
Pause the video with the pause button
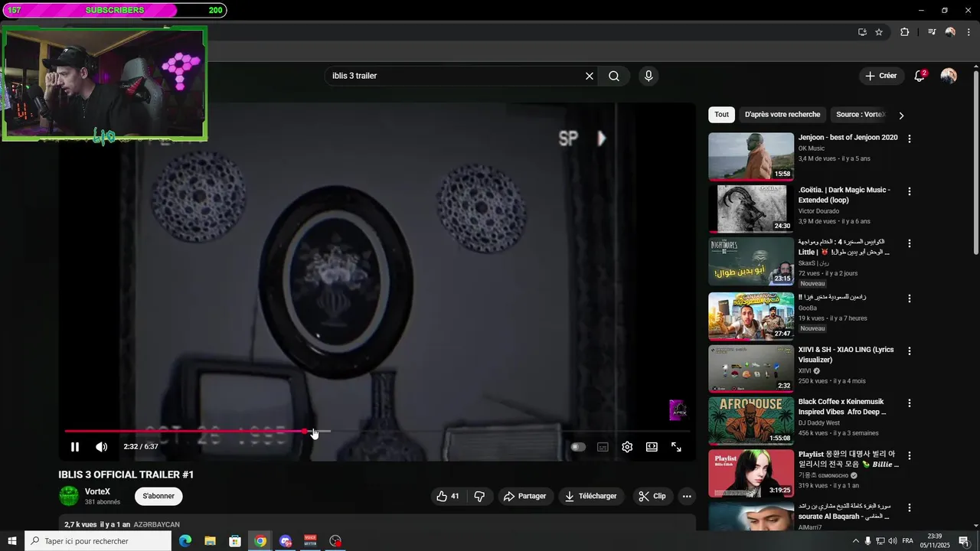click(x=75, y=447)
